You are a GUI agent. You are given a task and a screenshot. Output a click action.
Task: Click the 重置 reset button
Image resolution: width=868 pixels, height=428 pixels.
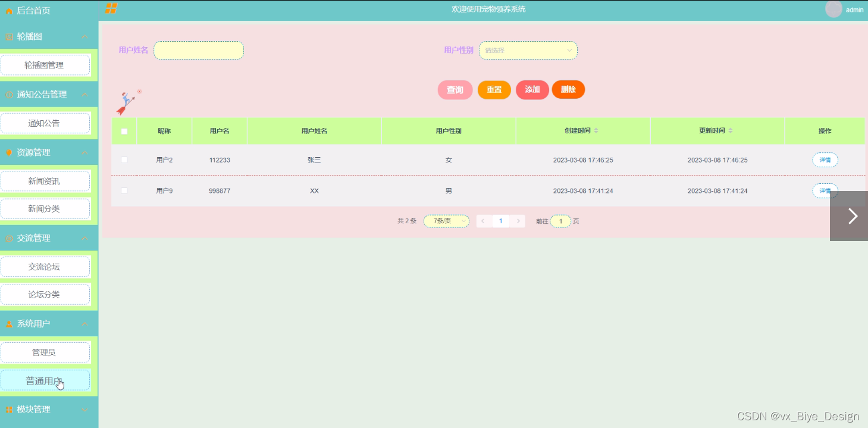point(494,90)
